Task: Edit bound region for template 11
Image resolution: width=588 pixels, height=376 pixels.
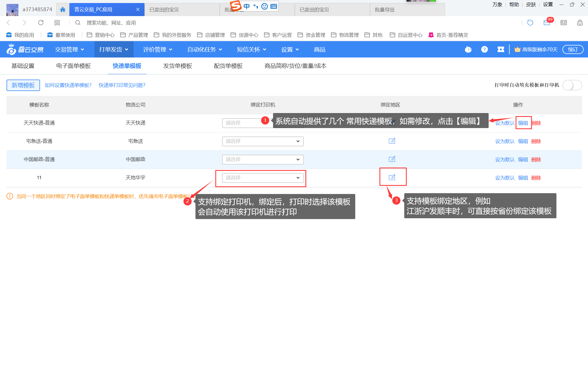Action: (392, 178)
